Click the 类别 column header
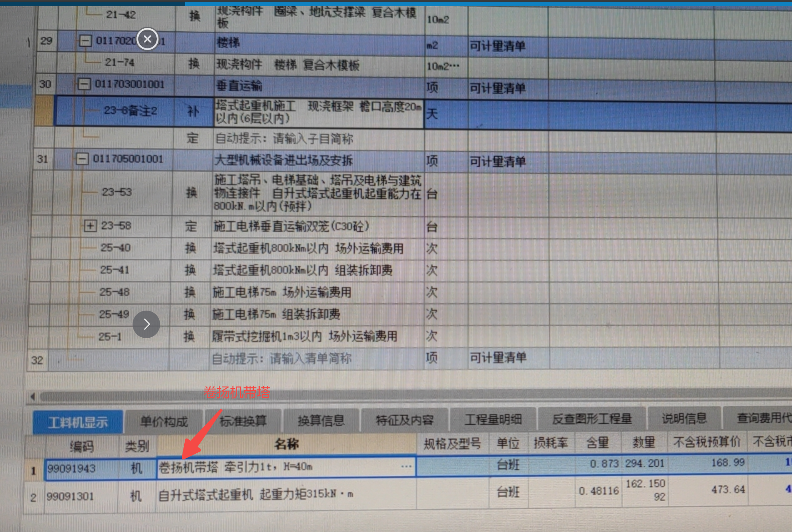 coord(137,446)
